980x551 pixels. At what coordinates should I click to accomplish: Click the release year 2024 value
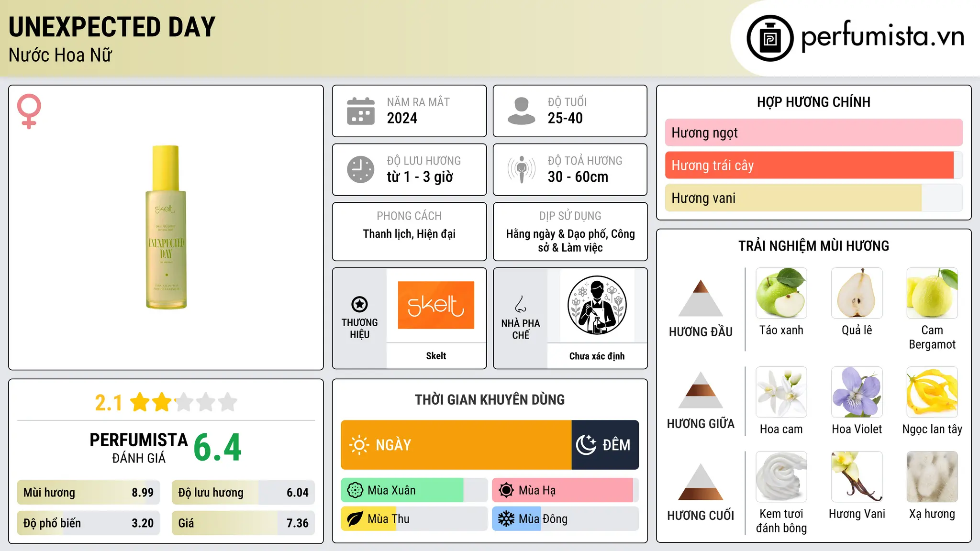point(402,118)
